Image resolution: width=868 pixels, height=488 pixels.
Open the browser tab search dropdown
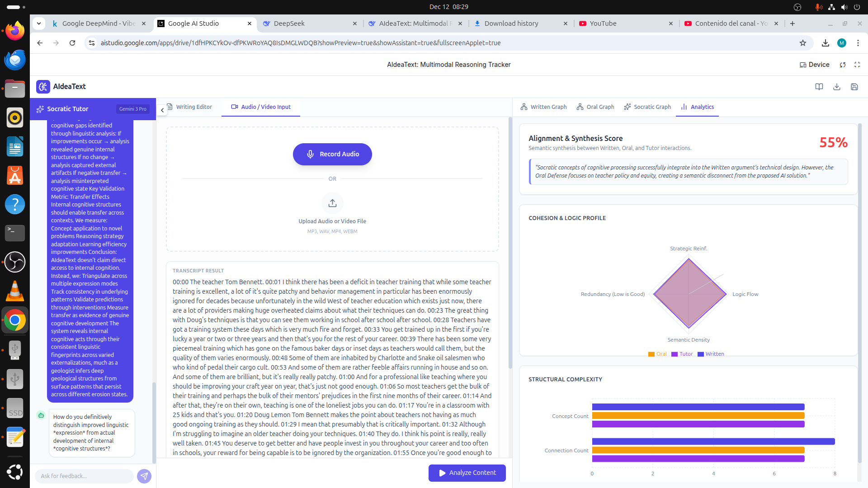tap(39, 23)
